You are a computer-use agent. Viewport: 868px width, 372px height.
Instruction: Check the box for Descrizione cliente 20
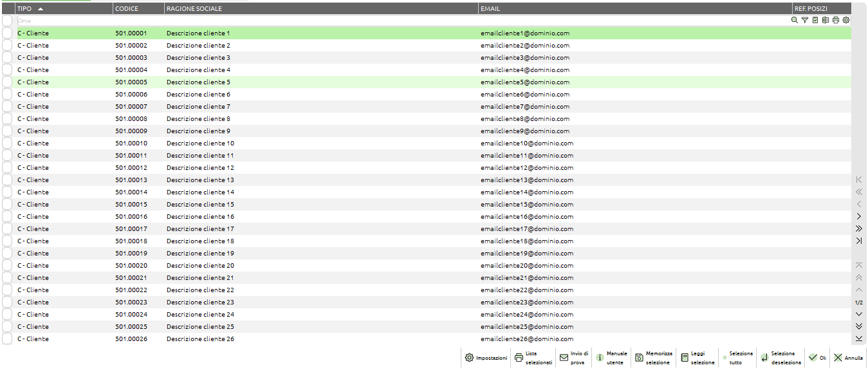point(7,266)
